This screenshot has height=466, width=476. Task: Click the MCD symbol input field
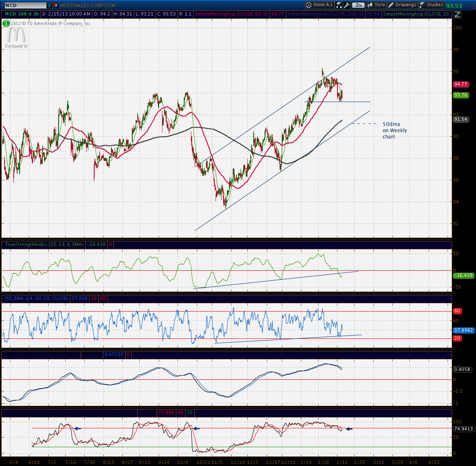tap(26, 5)
